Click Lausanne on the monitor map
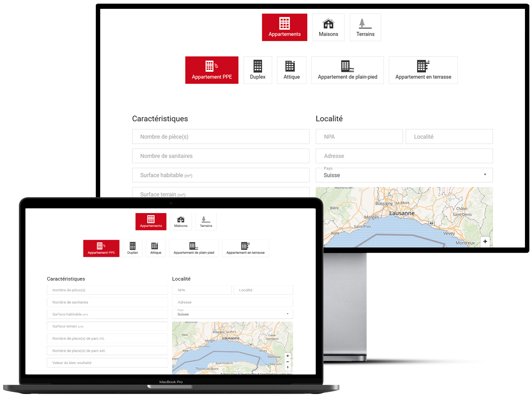532x405 pixels. (x=402, y=213)
